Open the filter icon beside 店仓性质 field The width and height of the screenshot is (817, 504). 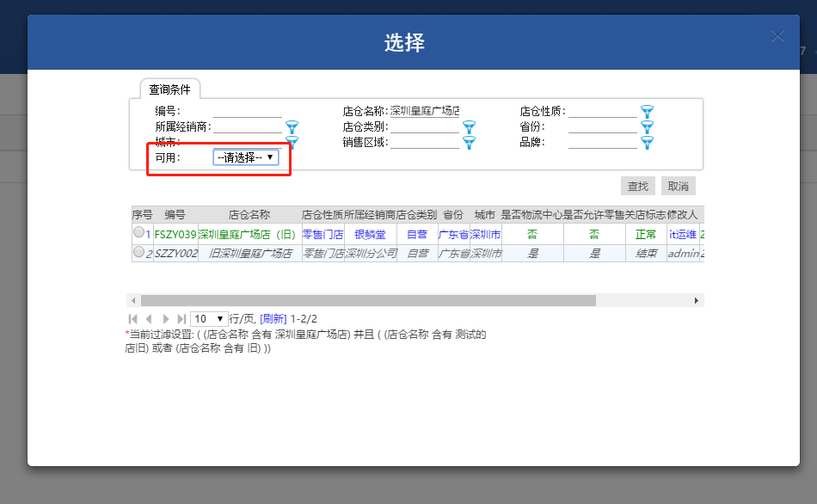click(646, 112)
